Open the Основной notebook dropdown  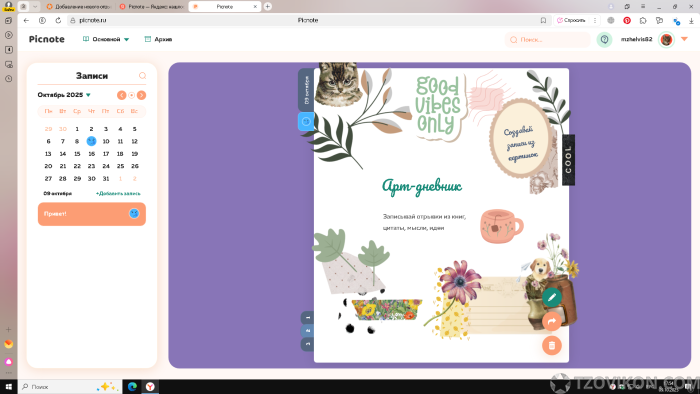coord(106,39)
